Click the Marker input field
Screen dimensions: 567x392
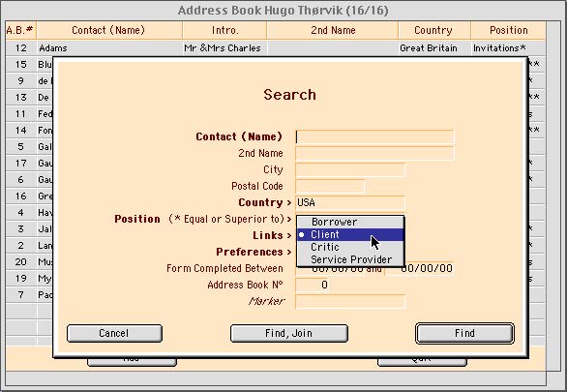click(350, 302)
